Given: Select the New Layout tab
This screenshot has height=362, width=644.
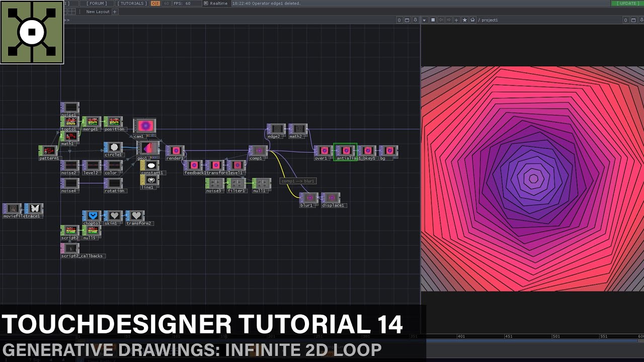Looking at the screenshot, I should [98, 12].
